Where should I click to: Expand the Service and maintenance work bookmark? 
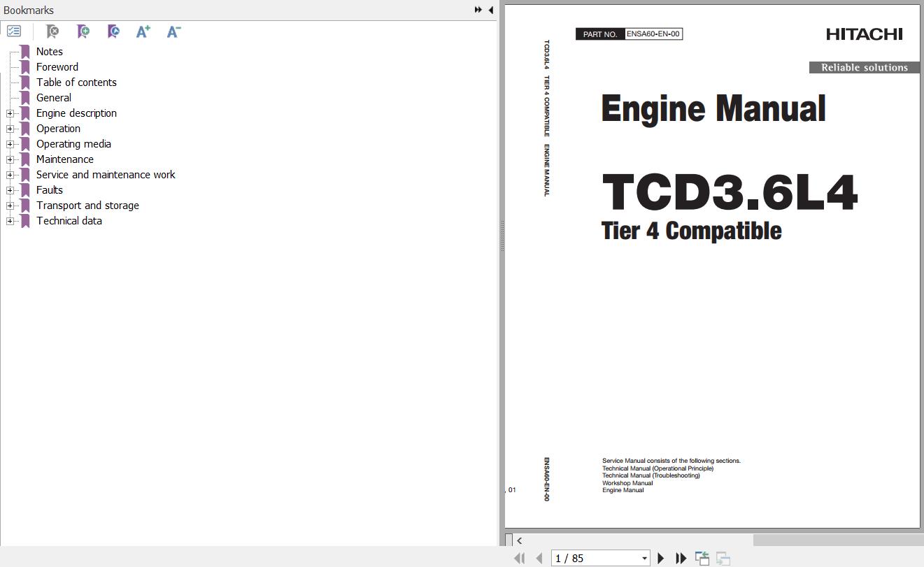point(10,175)
